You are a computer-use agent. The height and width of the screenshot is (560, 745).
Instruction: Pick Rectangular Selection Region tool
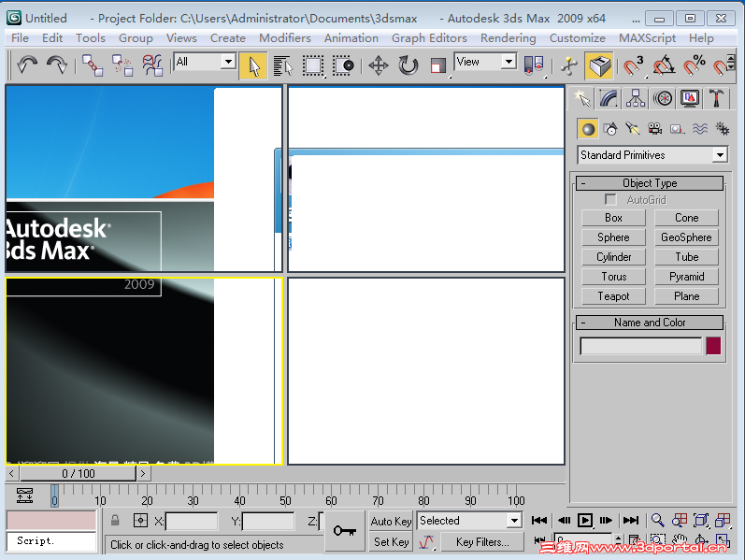coord(313,65)
